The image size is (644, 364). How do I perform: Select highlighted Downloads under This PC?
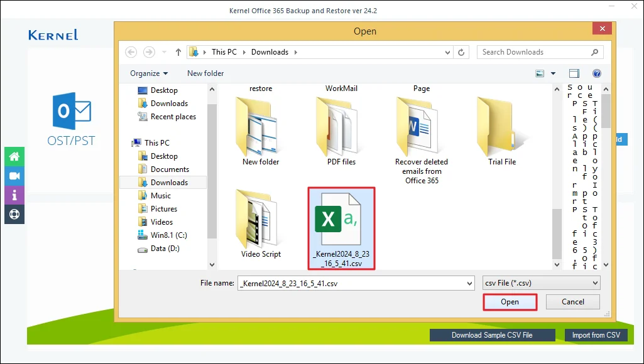pos(163,182)
